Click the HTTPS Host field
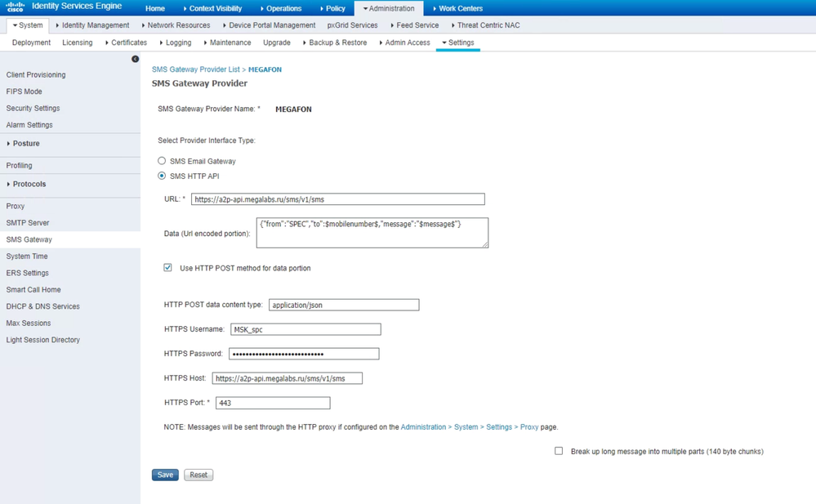This screenshot has height=504, width=816. 288,378
